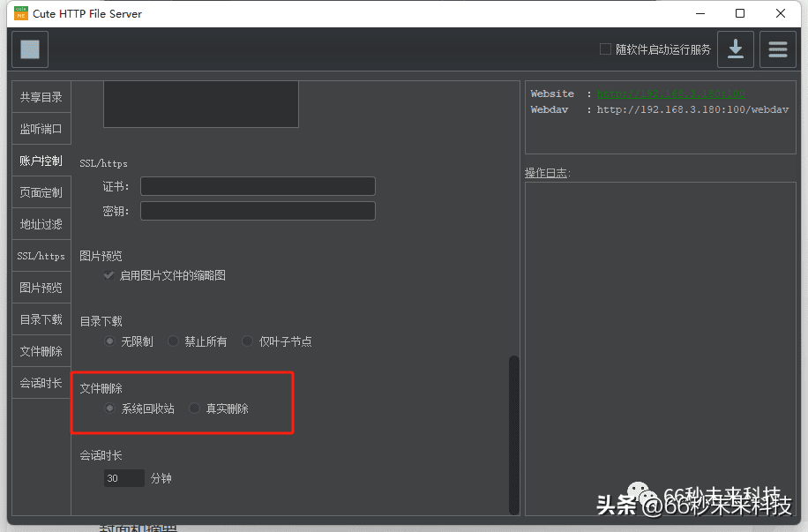Open the 图片预览 sidebar tab

pyautogui.click(x=41, y=287)
